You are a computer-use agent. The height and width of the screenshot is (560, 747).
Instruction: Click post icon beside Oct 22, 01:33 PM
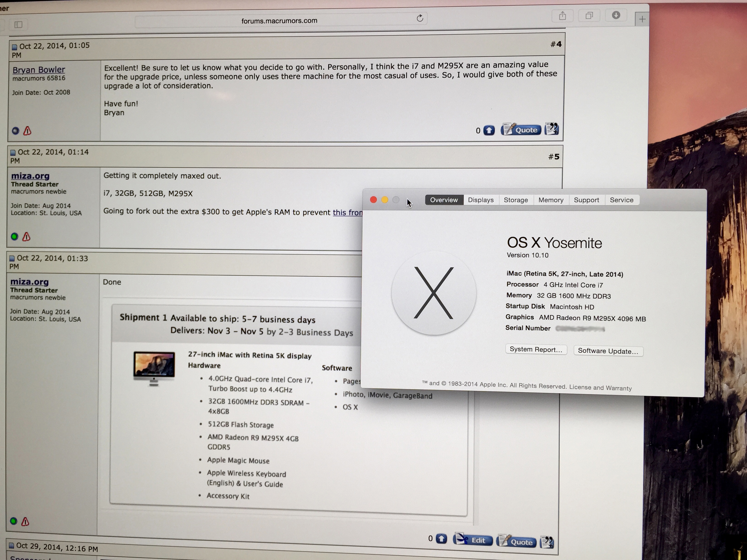point(12,258)
